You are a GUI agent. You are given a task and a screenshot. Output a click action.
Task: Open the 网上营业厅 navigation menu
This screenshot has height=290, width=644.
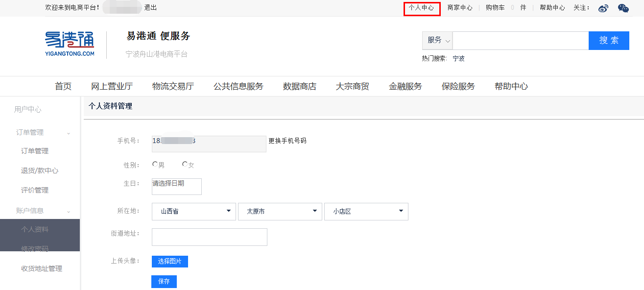pos(112,87)
